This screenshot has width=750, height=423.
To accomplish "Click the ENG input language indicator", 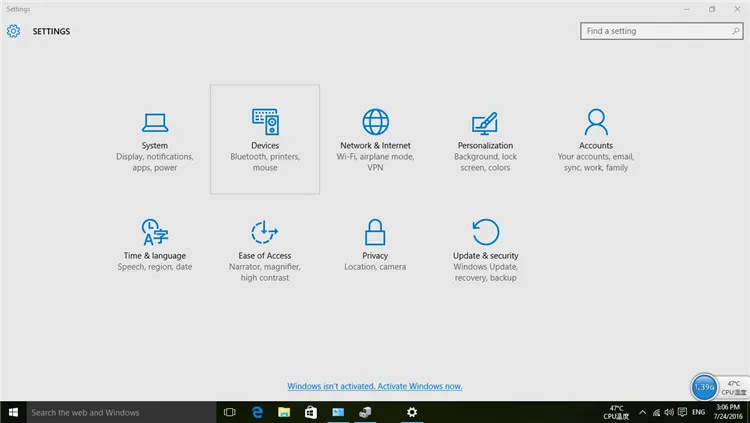I will 698,412.
